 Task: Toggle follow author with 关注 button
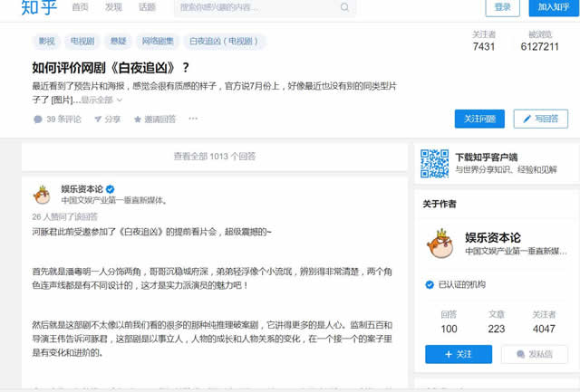(459, 355)
